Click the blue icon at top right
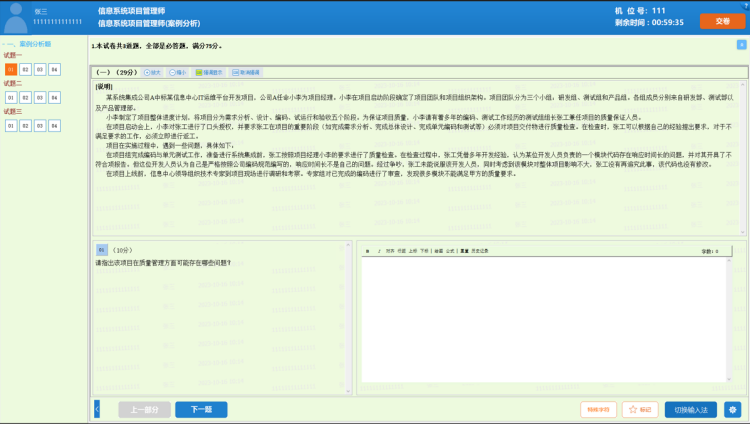The width and height of the screenshot is (750, 424). coord(740,45)
